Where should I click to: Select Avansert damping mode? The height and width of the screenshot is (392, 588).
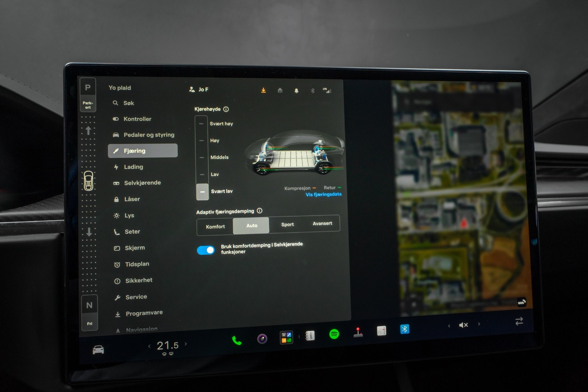322,223
